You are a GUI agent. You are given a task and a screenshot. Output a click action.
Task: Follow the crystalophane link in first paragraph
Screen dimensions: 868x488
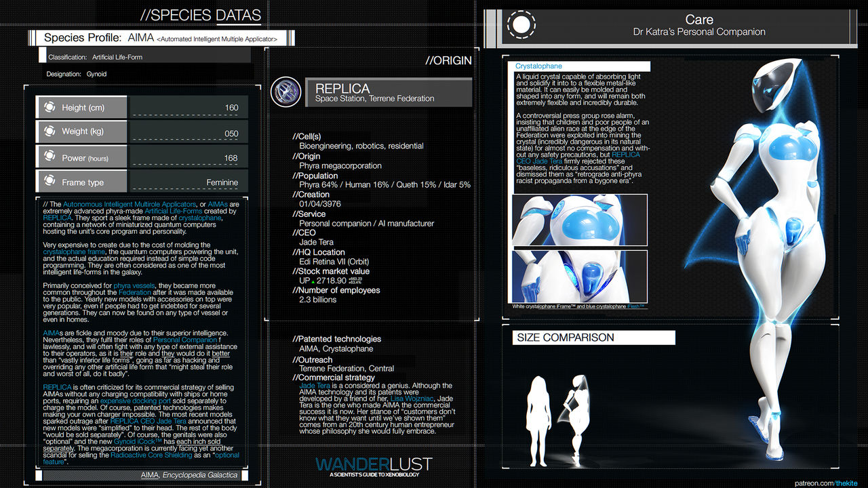tap(200, 218)
